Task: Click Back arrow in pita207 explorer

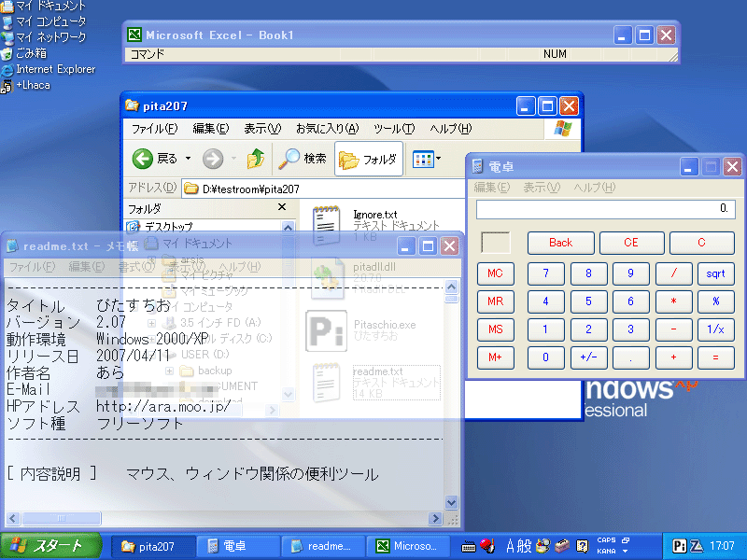Action: [143, 159]
